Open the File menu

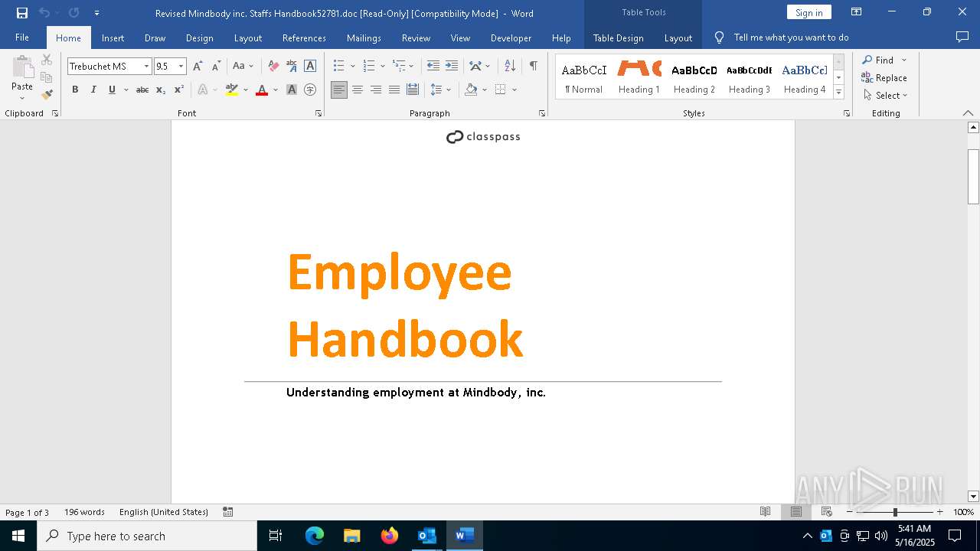click(22, 37)
